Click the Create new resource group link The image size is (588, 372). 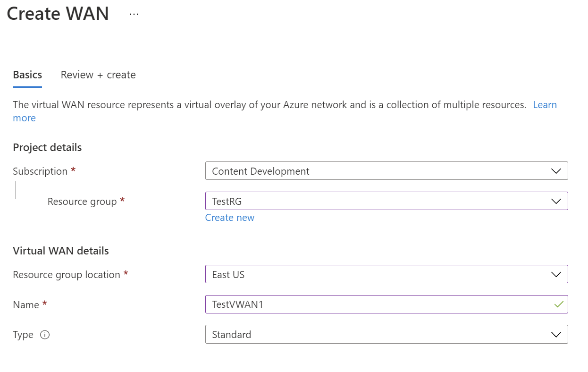coord(230,218)
